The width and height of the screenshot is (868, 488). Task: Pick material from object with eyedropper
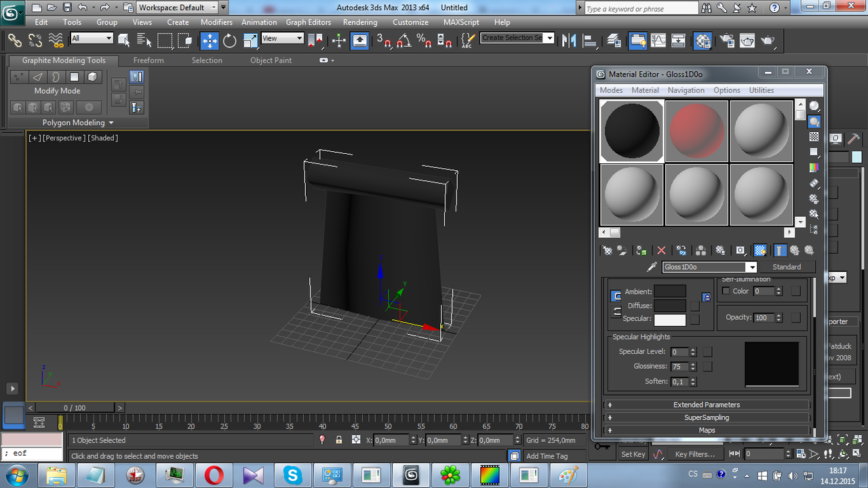(x=652, y=267)
